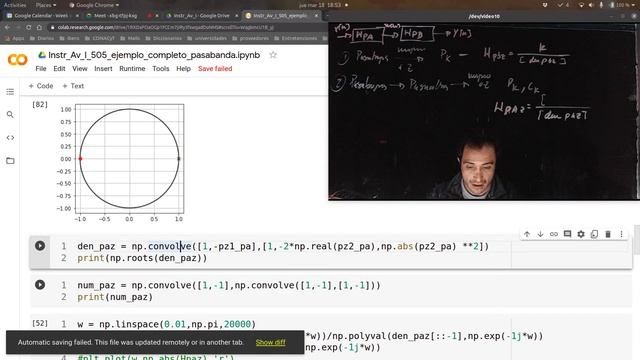The height and width of the screenshot is (360, 640).
Task: Move cell up with the arrow icon
Action: tap(527, 234)
